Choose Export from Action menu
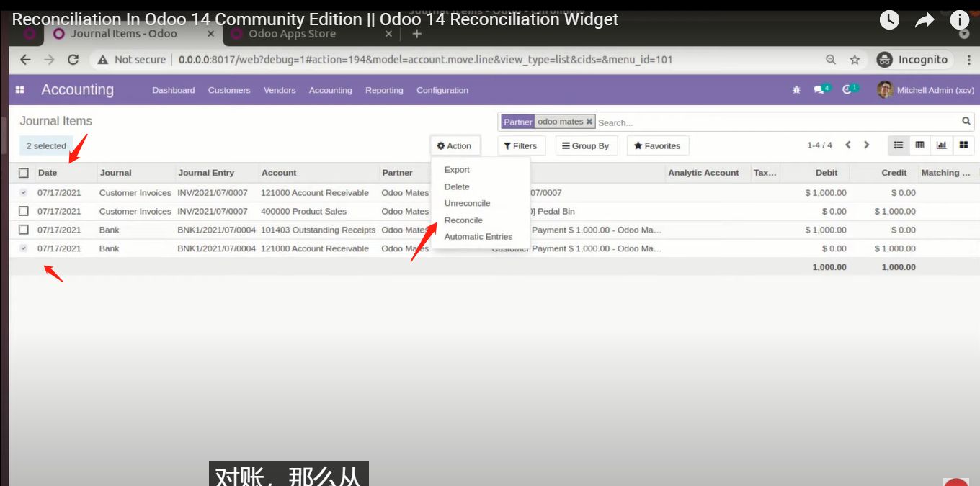Viewport: 980px width, 486px height. [x=457, y=170]
